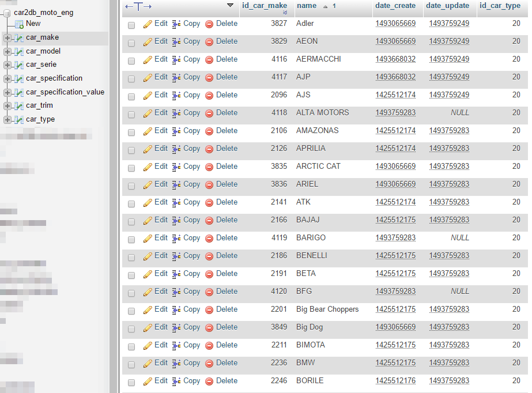Click date_create value 1493668032 in AJP row

point(395,77)
